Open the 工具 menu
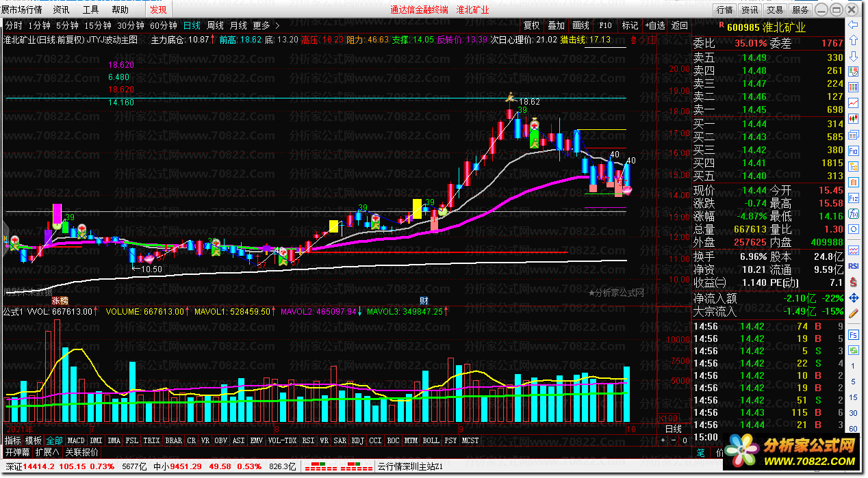868x478 pixels. coord(90,10)
